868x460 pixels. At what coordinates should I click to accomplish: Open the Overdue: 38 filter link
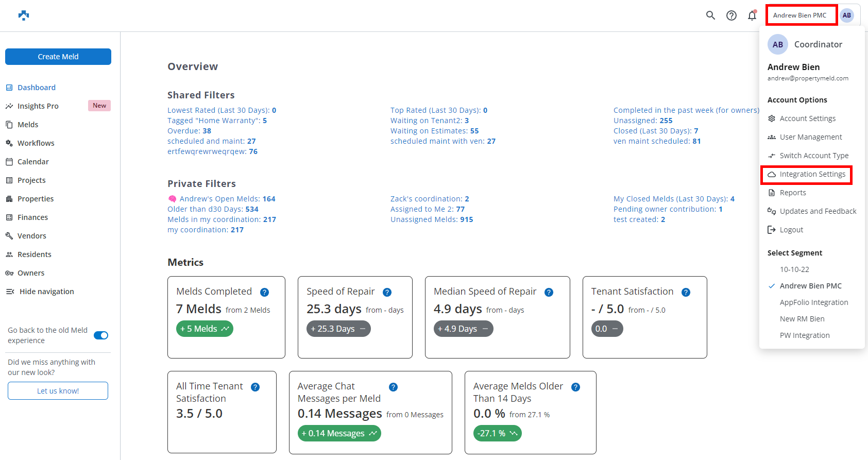(189, 131)
